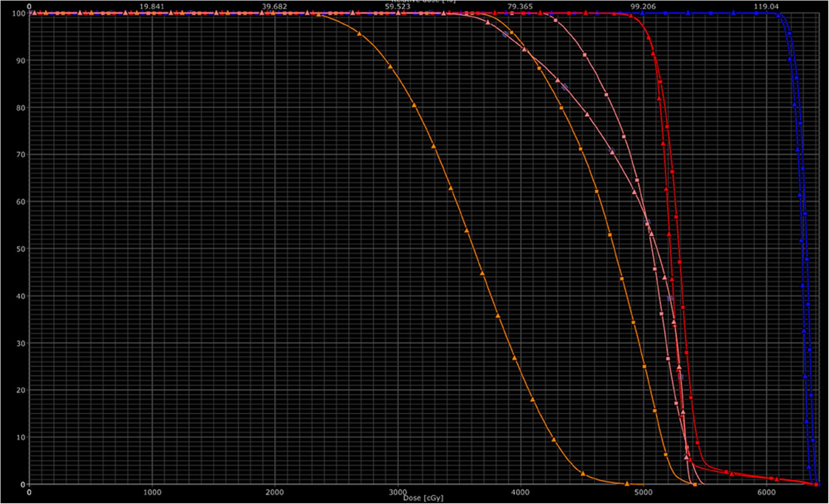Click the 50 volume axis label

pyautogui.click(x=21, y=249)
